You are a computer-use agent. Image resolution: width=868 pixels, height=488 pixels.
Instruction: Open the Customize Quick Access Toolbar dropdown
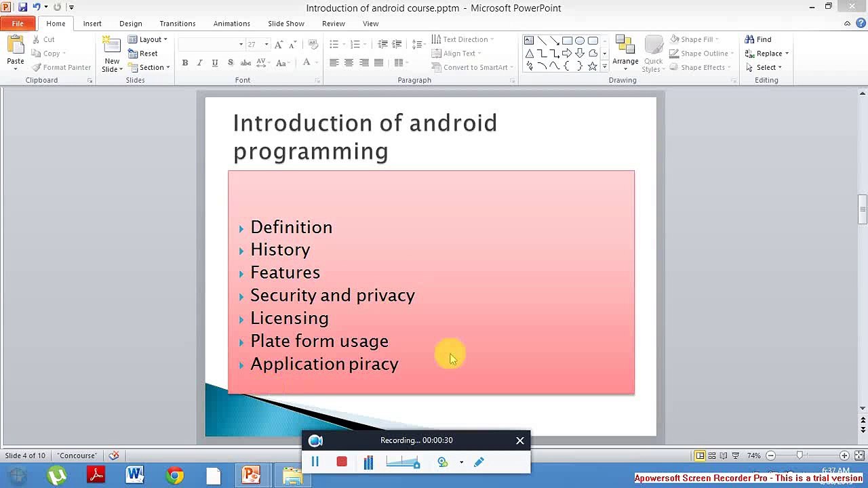tap(71, 7)
